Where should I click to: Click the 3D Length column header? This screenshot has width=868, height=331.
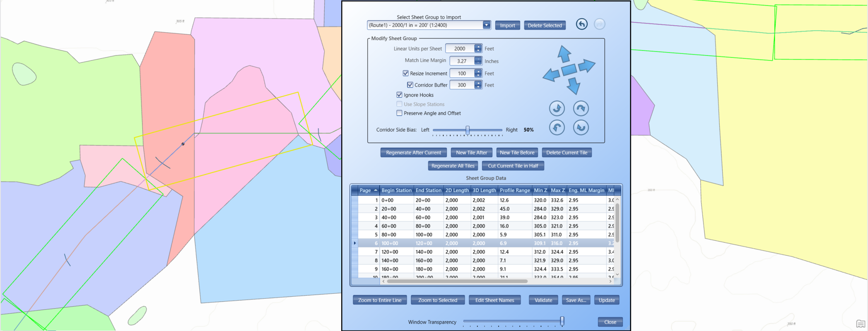pos(484,190)
